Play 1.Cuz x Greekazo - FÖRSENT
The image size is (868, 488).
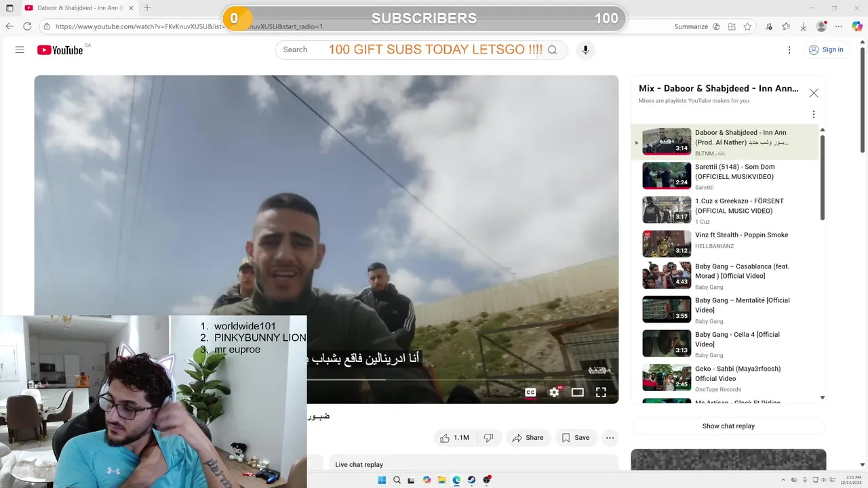pyautogui.click(x=725, y=210)
